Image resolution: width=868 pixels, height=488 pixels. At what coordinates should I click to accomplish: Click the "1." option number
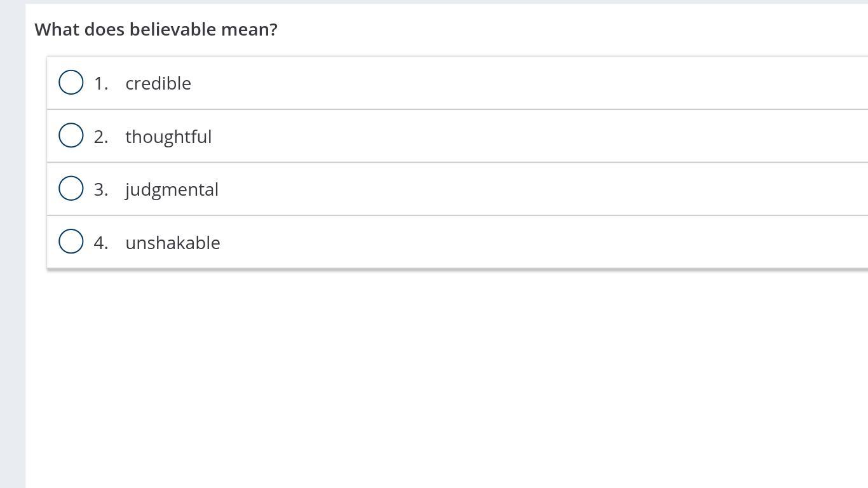pyautogui.click(x=101, y=83)
